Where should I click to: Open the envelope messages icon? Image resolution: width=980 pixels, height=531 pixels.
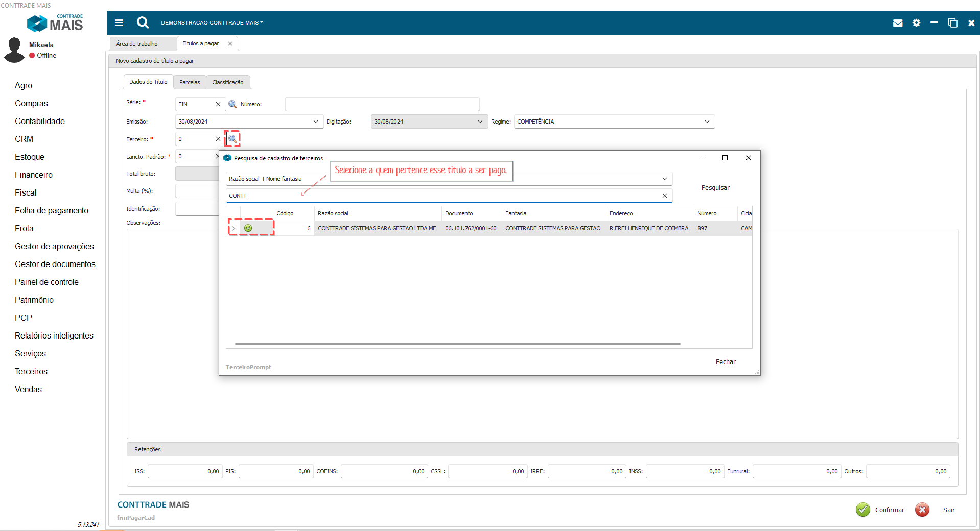[x=897, y=23]
